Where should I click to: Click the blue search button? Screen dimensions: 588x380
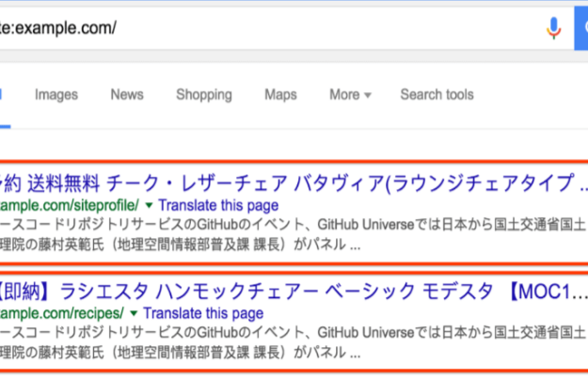point(581,28)
